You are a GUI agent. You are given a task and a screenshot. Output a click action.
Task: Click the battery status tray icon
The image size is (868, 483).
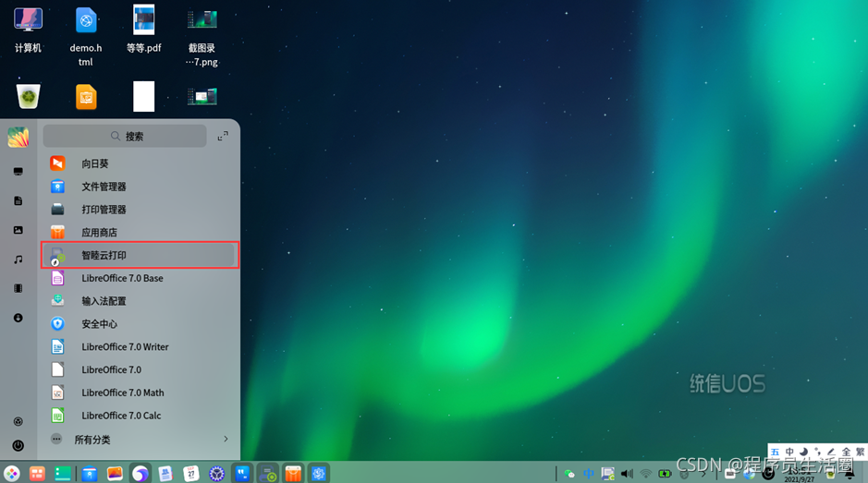coord(665,474)
